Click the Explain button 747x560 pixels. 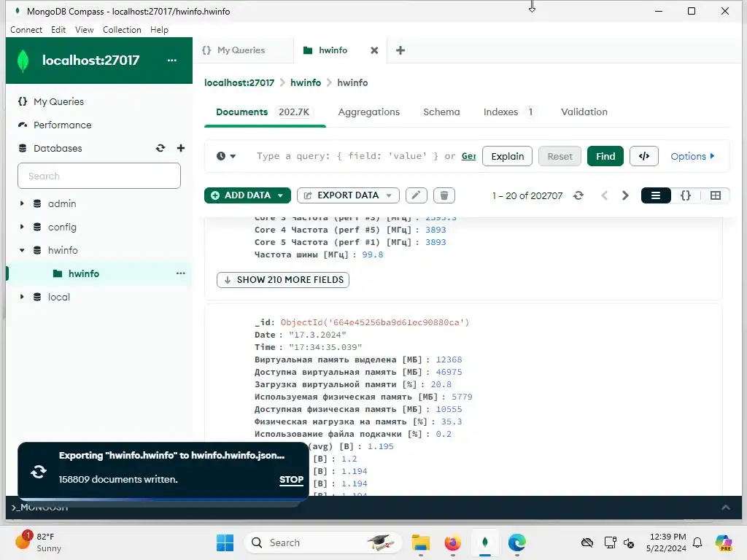[x=508, y=156]
